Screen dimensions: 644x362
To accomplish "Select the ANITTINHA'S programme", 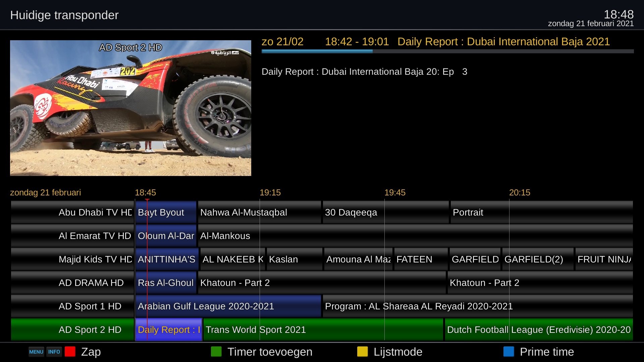I will 167,259.
